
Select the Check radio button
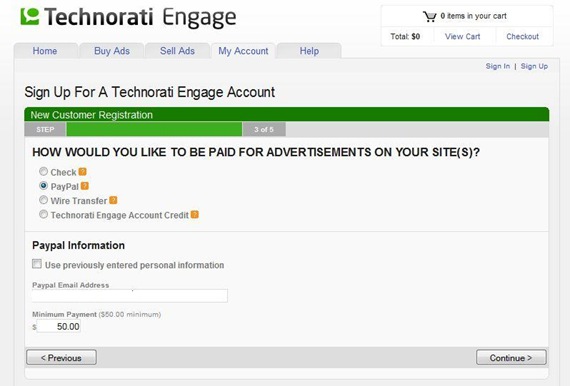(x=43, y=171)
